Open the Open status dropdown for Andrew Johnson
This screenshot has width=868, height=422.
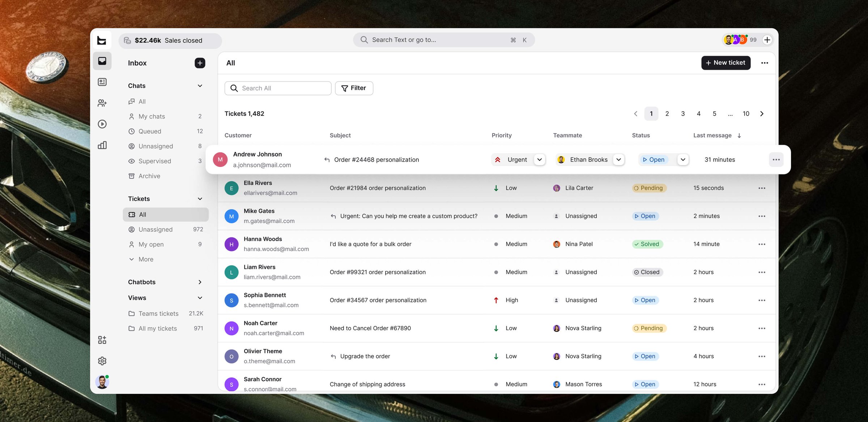coord(683,160)
